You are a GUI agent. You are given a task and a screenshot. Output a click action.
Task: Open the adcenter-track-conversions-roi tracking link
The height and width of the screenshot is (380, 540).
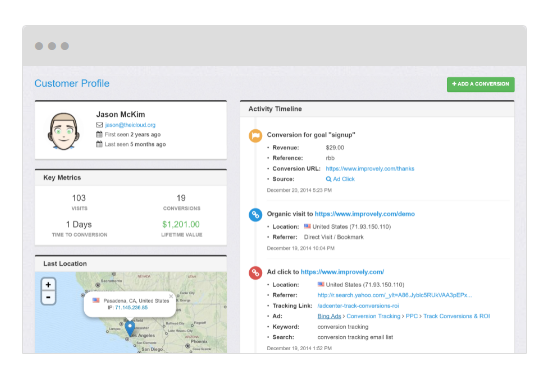click(358, 306)
